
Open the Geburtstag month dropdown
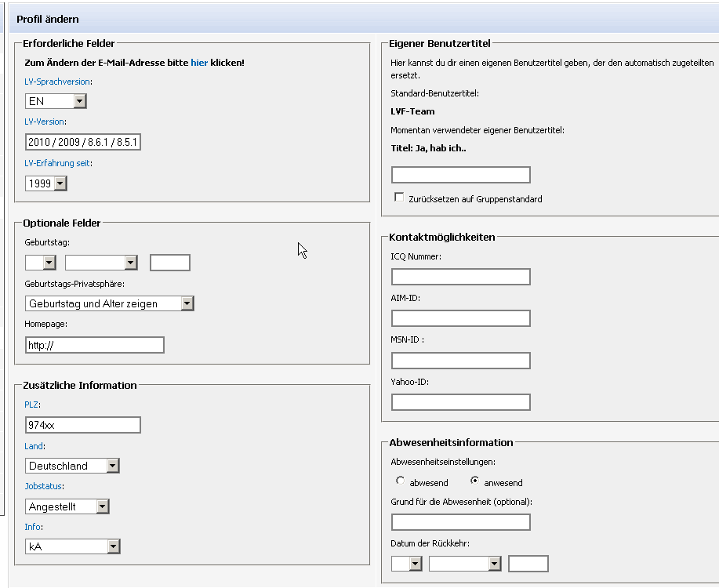101,263
